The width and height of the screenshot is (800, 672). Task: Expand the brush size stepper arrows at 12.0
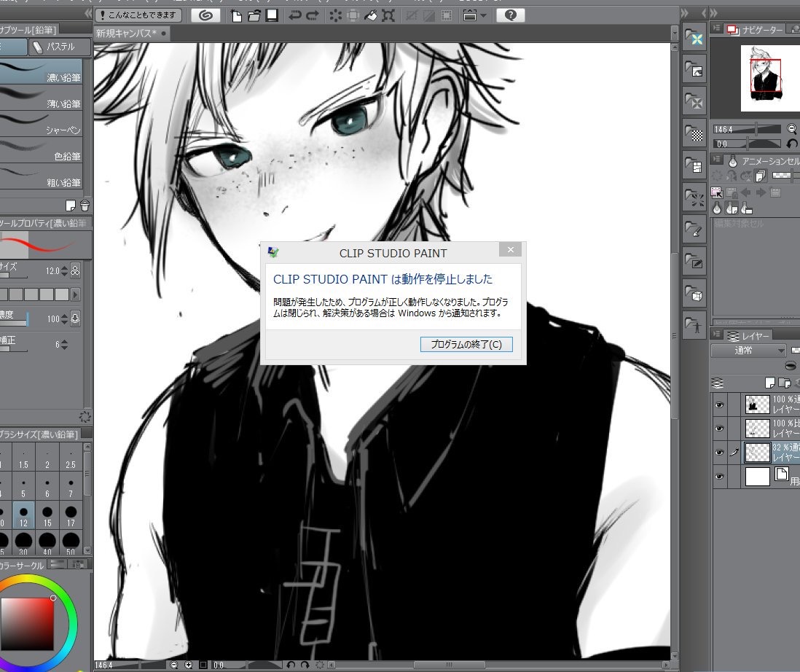(x=64, y=270)
